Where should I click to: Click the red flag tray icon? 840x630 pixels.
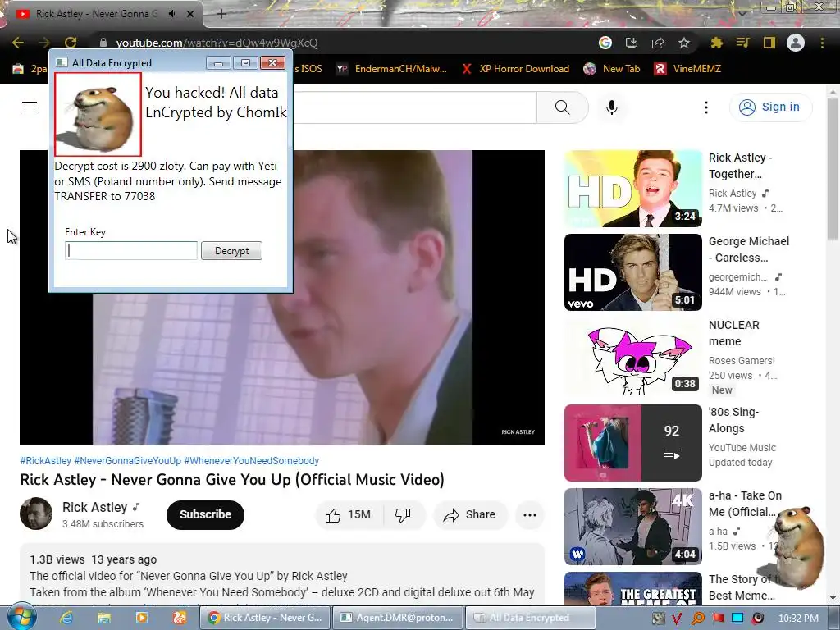point(718,619)
